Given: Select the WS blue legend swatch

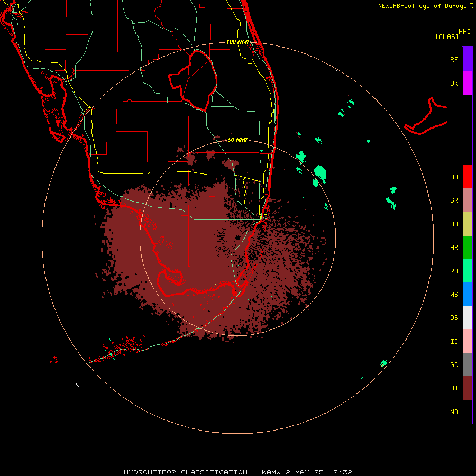Looking at the screenshot, I should pyautogui.click(x=467, y=294).
